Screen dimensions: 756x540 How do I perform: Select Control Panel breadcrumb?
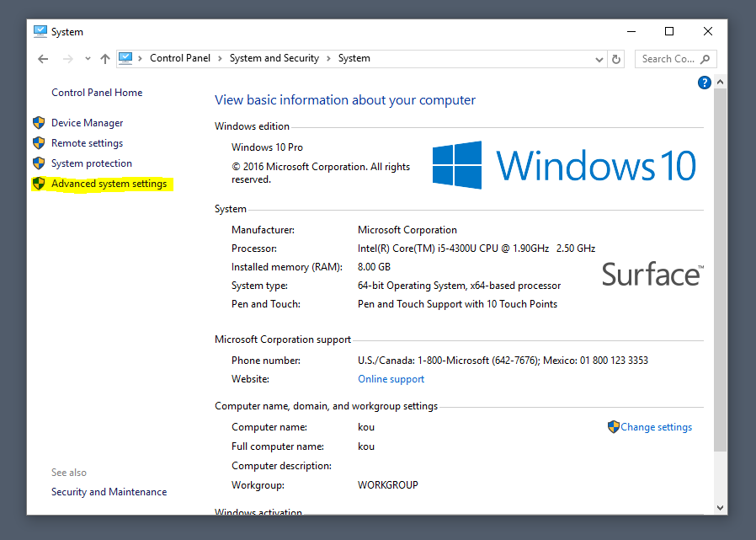(180, 58)
